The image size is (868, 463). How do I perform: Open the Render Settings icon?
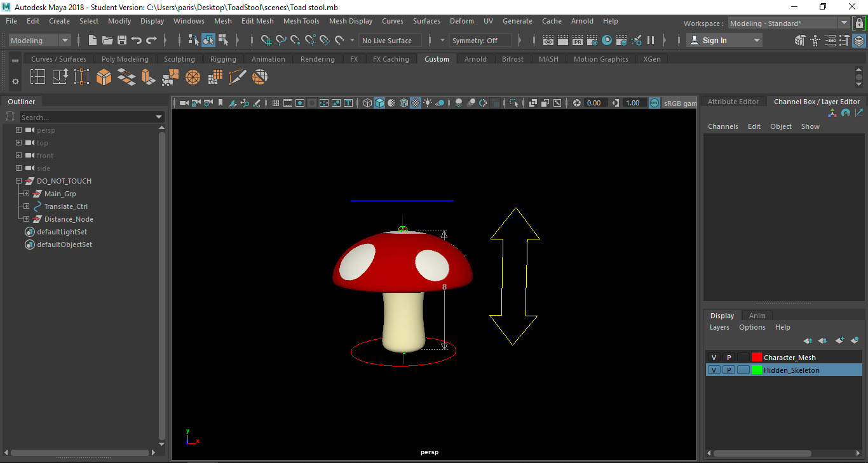592,40
